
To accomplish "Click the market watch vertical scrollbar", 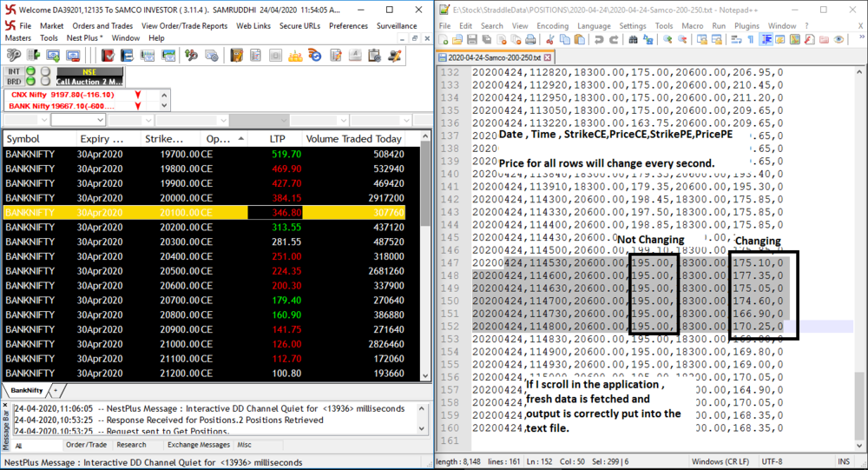I will [425, 183].
